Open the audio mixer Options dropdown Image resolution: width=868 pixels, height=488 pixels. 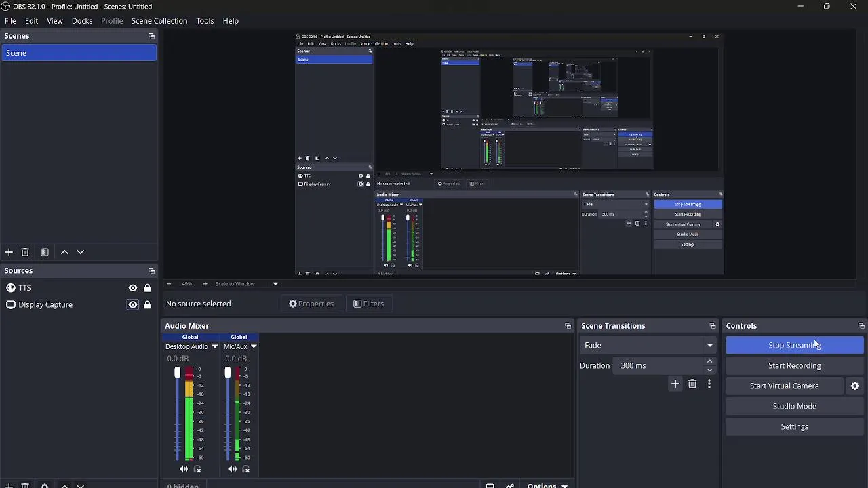point(547,485)
